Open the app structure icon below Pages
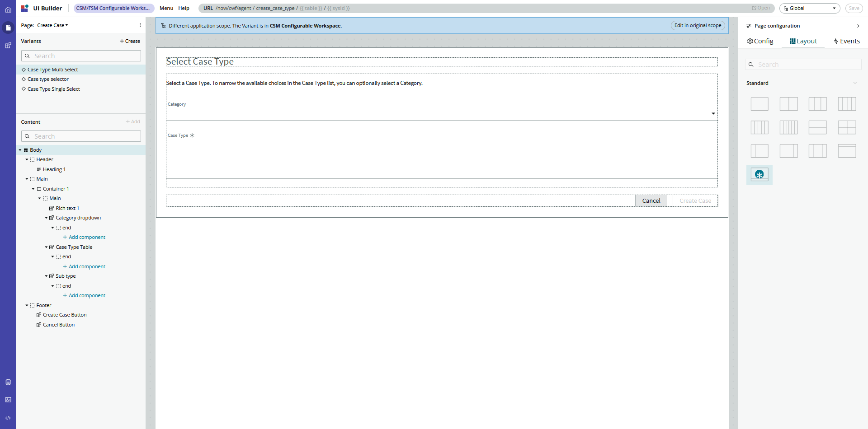The image size is (868, 429). 8,45
